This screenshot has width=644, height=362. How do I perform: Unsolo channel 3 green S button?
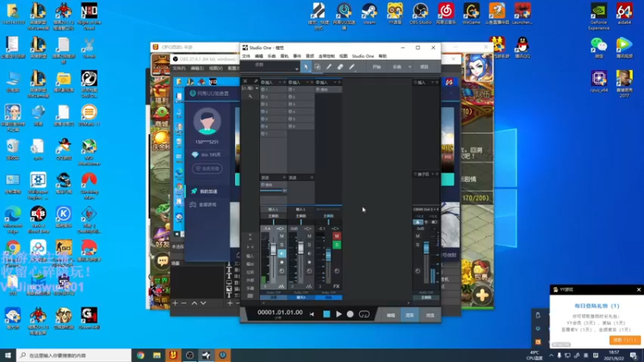point(336,245)
